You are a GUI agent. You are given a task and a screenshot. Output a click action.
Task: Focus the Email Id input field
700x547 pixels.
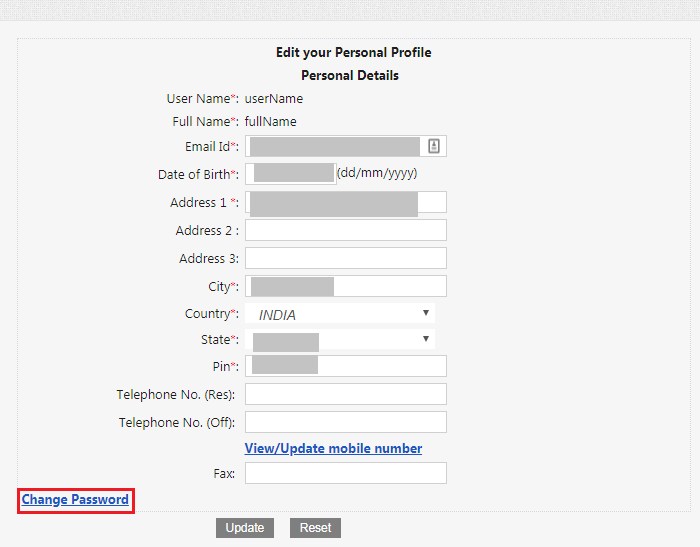click(x=346, y=146)
